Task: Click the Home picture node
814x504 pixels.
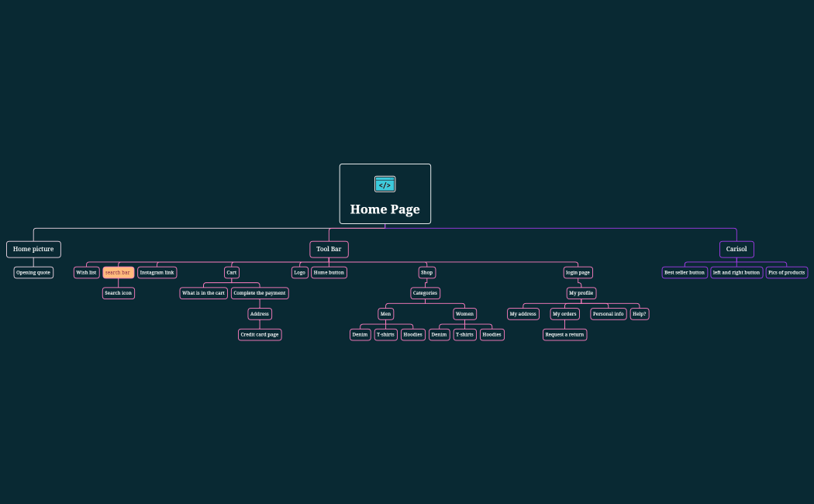Action: (33, 249)
